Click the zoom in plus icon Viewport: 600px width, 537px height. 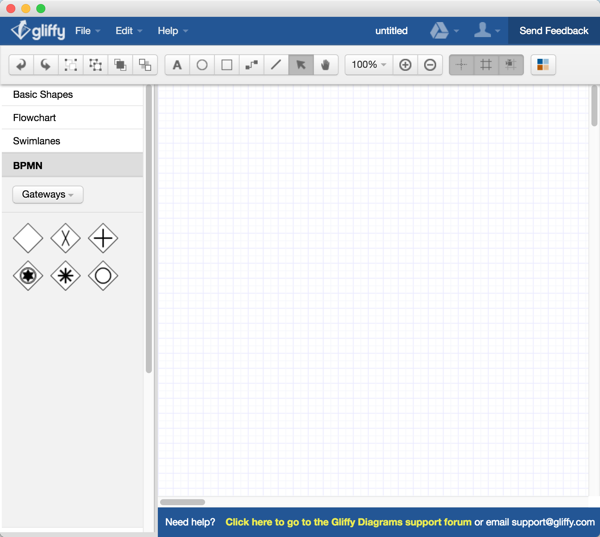(x=405, y=65)
